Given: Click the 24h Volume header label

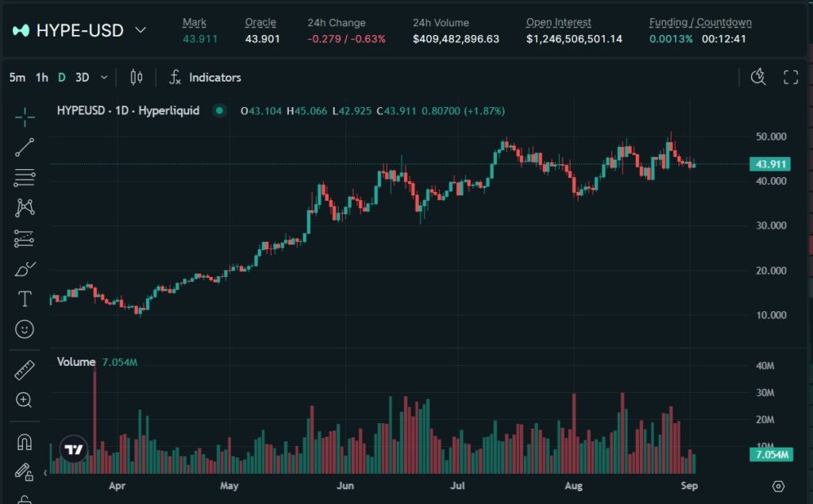Looking at the screenshot, I should click(x=441, y=22).
